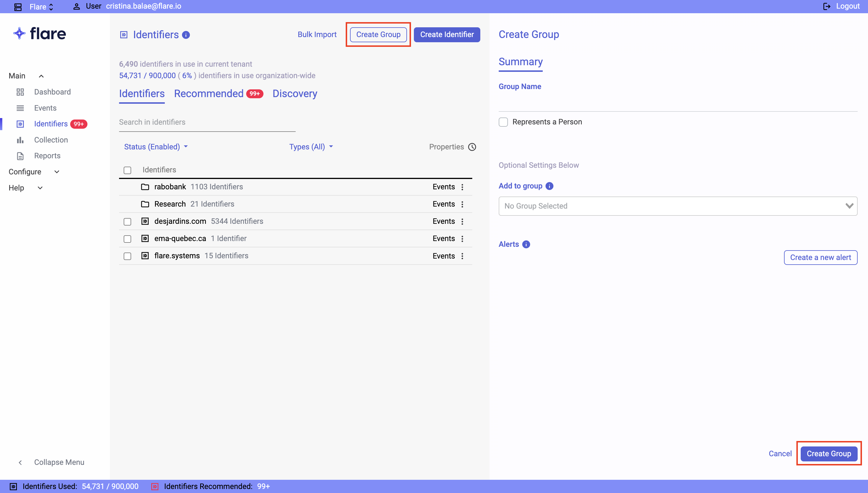Image resolution: width=868 pixels, height=493 pixels.
Task: Switch to the Discovery tab
Action: click(295, 93)
